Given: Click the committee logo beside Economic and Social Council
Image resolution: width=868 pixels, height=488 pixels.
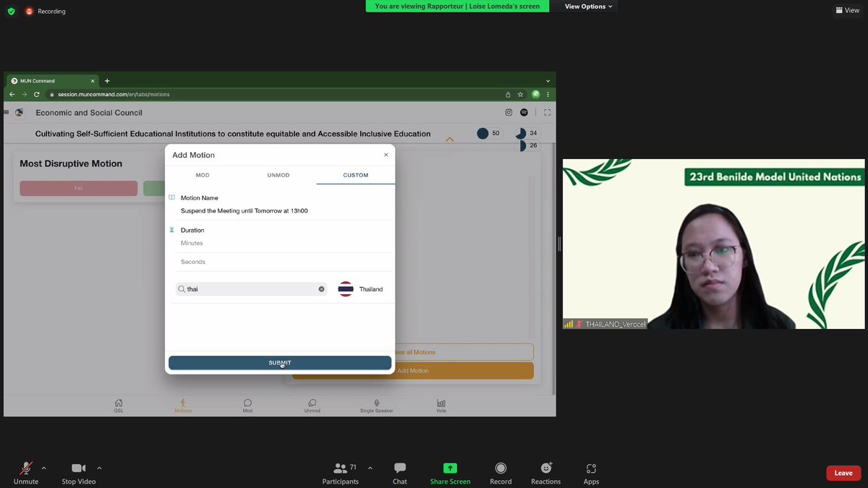Looking at the screenshot, I should [x=20, y=112].
